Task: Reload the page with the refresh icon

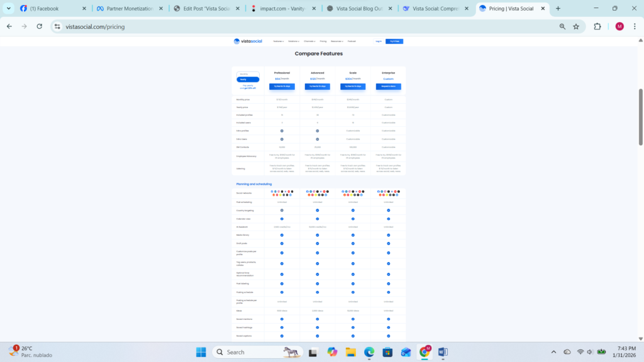Action: [40, 26]
